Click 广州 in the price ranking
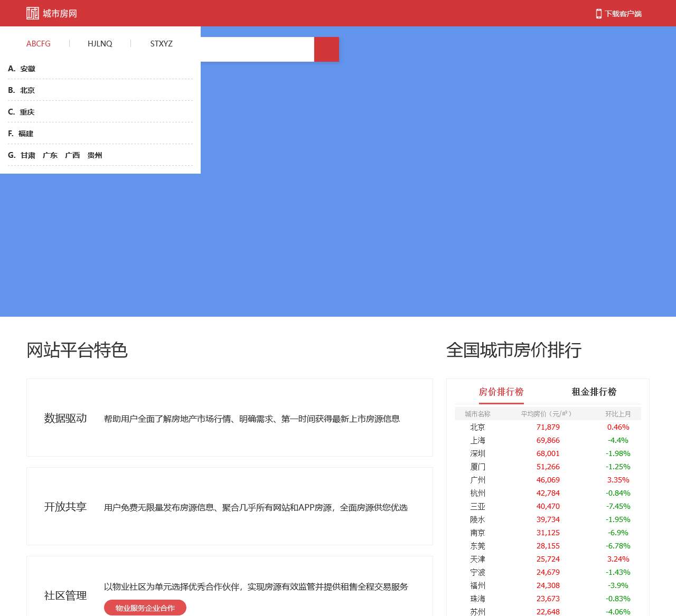Viewport: 676px width, 616px height. [478, 480]
